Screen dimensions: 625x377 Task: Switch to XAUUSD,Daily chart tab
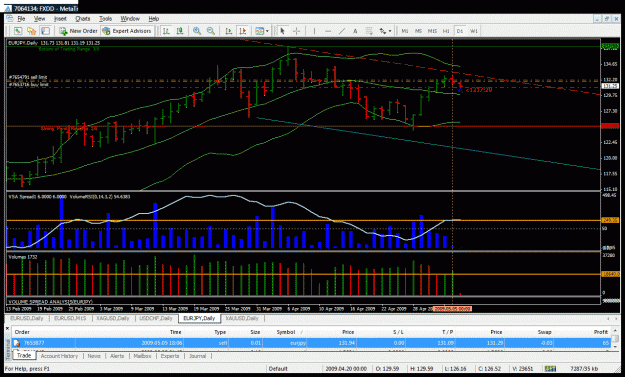pyautogui.click(x=242, y=318)
